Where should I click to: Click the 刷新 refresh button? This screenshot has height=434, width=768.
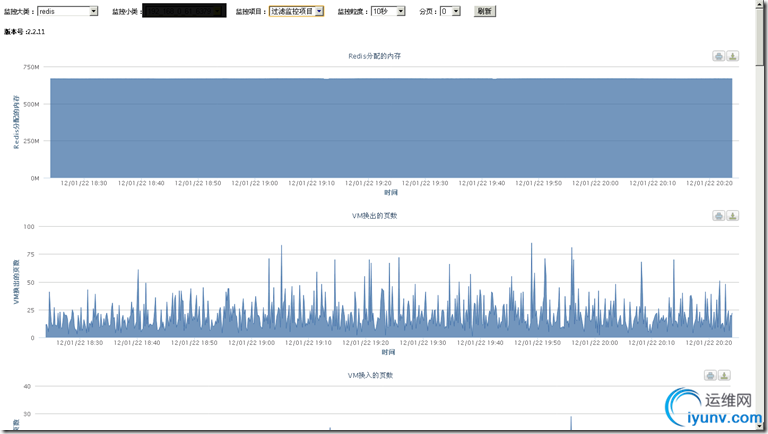pyautogui.click(x=484, y=11)
